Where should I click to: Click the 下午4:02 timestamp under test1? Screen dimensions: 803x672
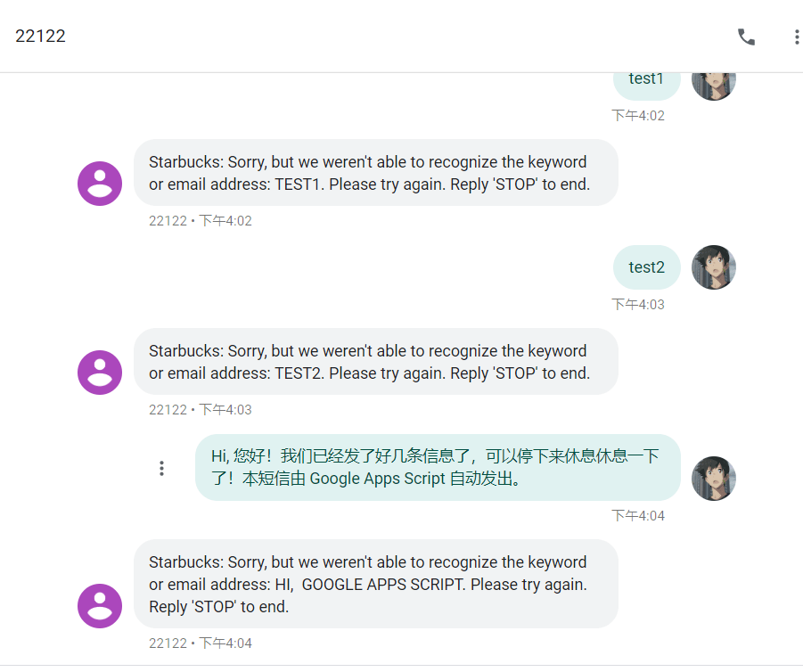tap(637, 116)
